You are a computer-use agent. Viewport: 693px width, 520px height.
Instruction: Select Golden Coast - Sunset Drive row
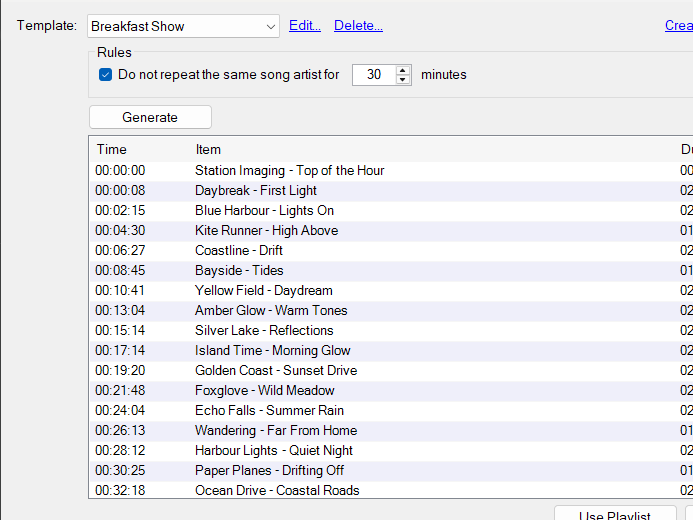391,370
